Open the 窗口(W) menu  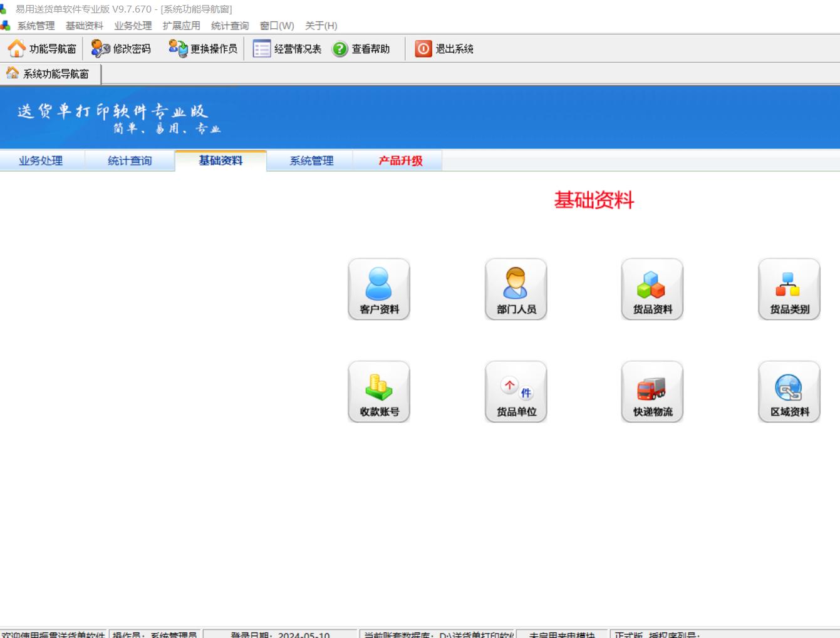277,26
